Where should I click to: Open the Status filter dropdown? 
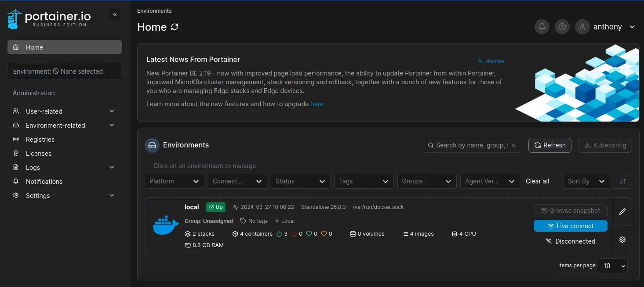point(300,181)
